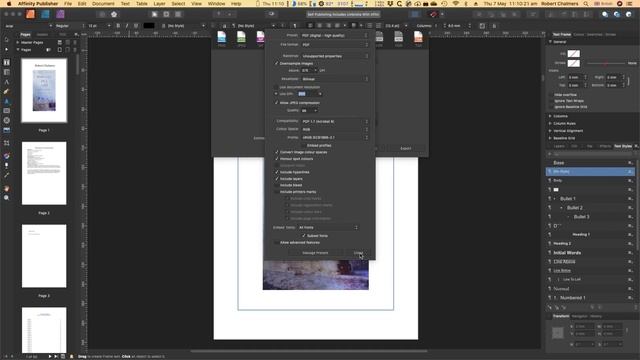This screenshot has width=640, height=360.
Task: Select the Zoom tool
Action: tap(7, 198)
